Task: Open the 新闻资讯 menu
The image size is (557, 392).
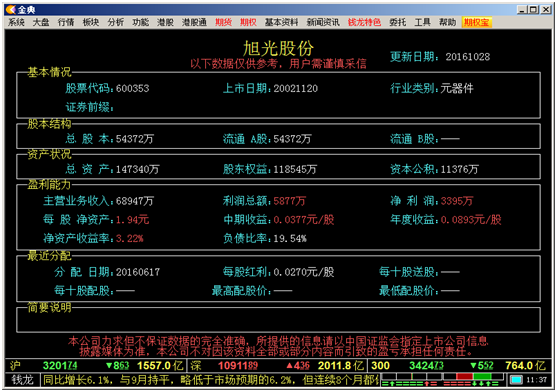Action: pos(323,22)
